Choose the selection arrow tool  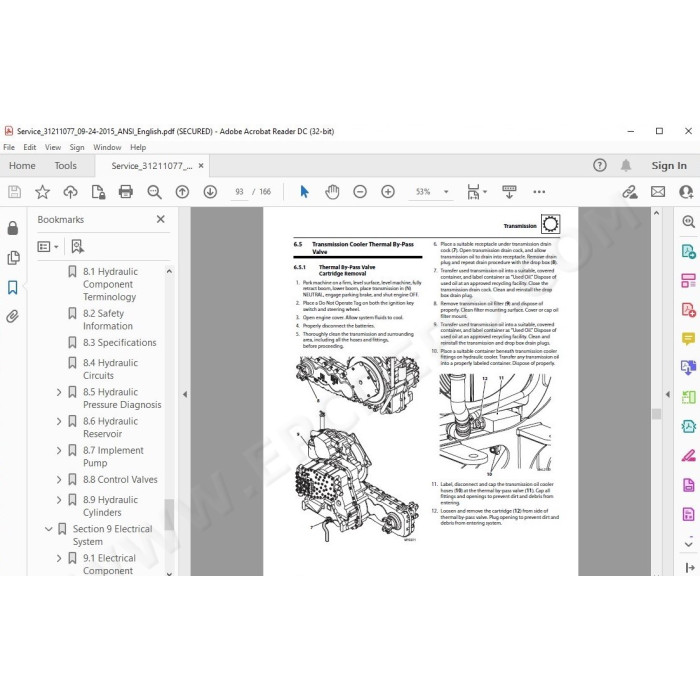pyautogui.click(x=304, y=192)
